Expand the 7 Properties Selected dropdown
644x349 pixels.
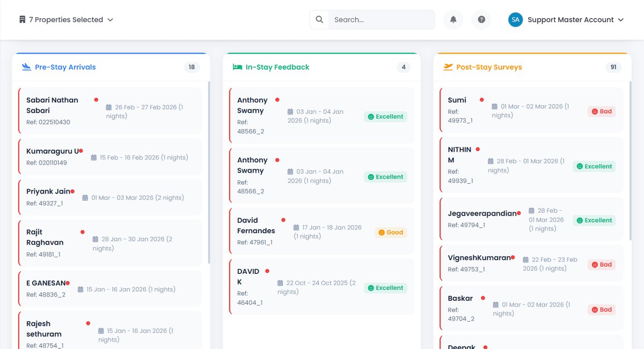(x=111, y=19)
